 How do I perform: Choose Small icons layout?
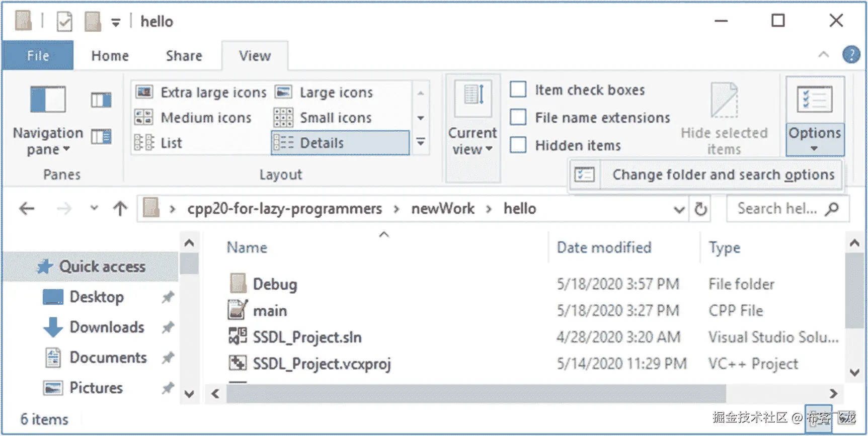click(324, 118)
